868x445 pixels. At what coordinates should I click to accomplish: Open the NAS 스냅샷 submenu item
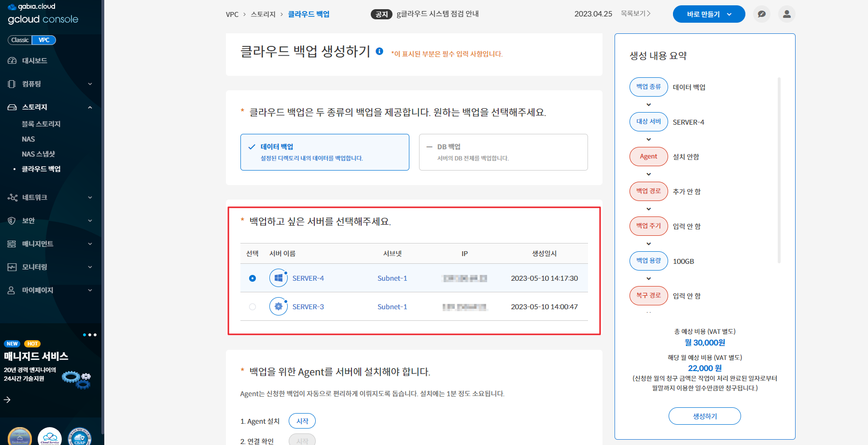(39, 154)
